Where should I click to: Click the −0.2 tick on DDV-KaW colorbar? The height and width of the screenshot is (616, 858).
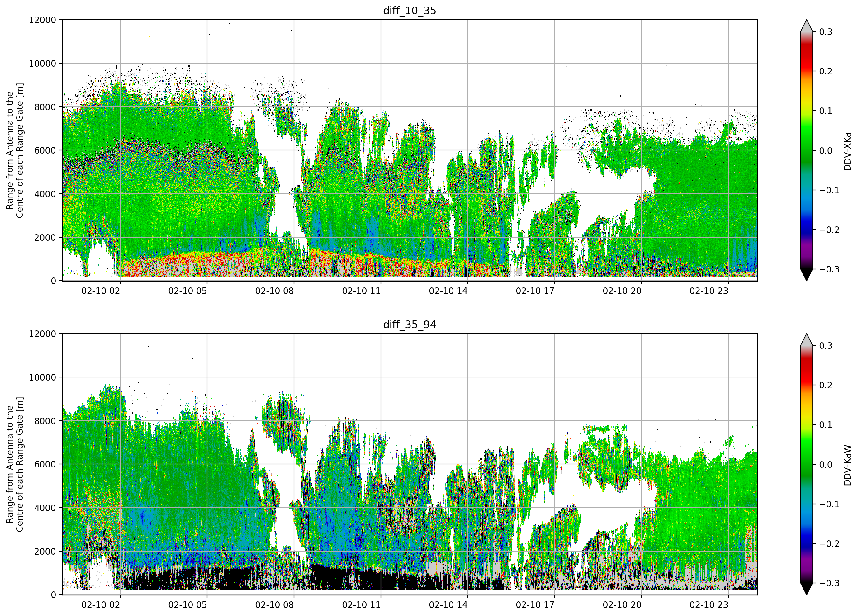point(829,544)
